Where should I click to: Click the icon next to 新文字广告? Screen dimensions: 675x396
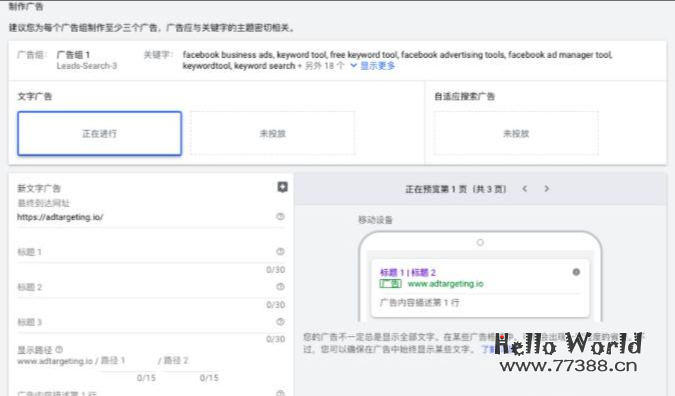[282, 187]
